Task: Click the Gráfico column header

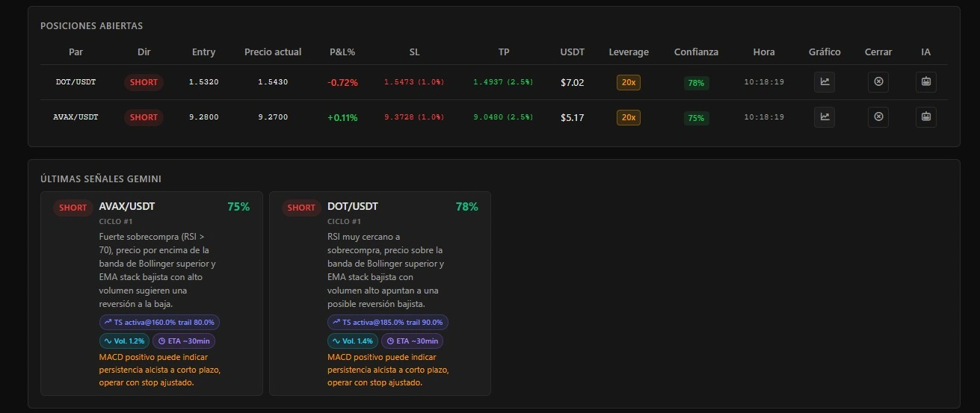Action: 825,52
